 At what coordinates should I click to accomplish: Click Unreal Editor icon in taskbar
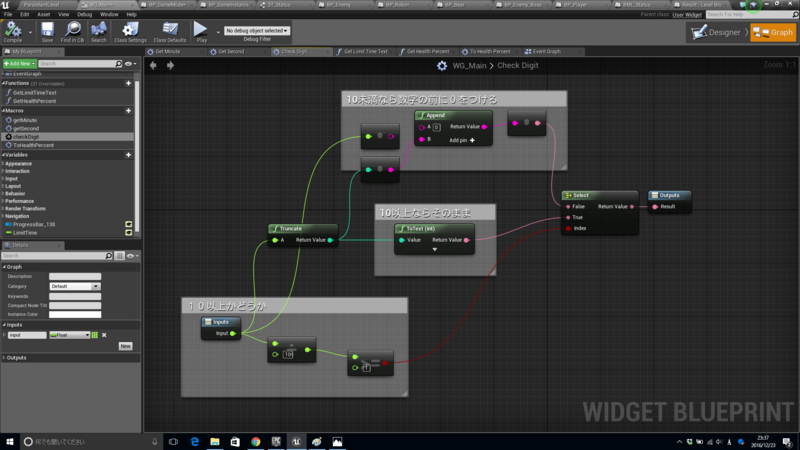[296, 442]
